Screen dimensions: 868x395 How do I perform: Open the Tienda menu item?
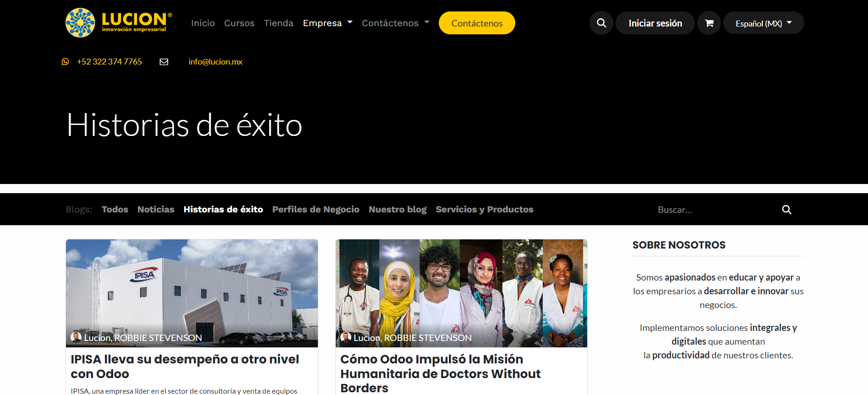pyautogui.click(x=278, y=23)
